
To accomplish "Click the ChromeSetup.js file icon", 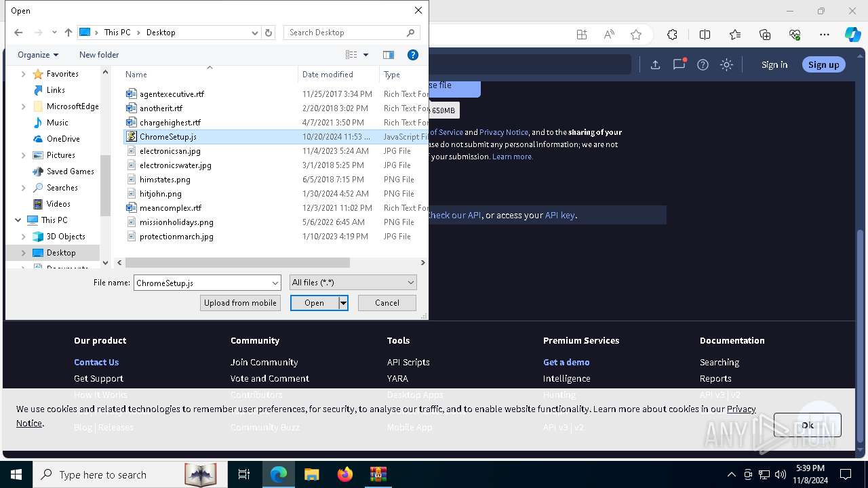I will (132, 137).
